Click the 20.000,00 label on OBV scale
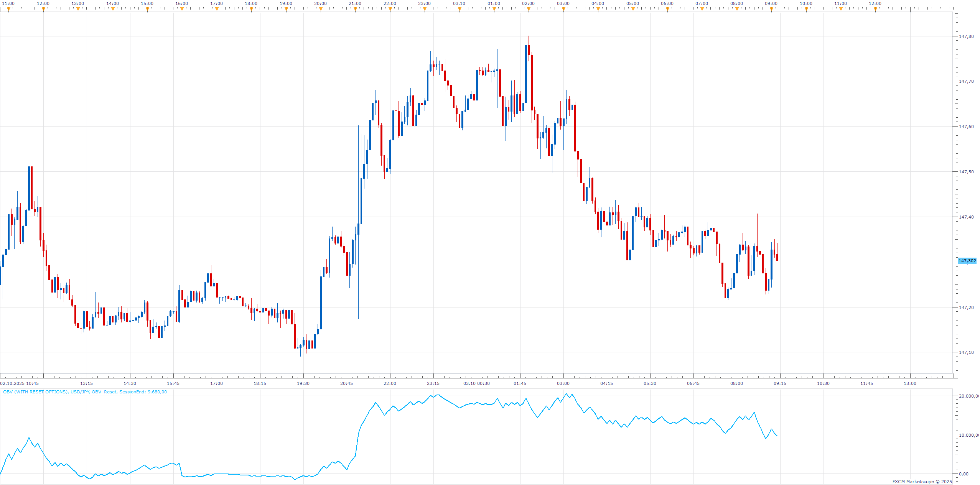980x485 pixels. click(969, 396)
